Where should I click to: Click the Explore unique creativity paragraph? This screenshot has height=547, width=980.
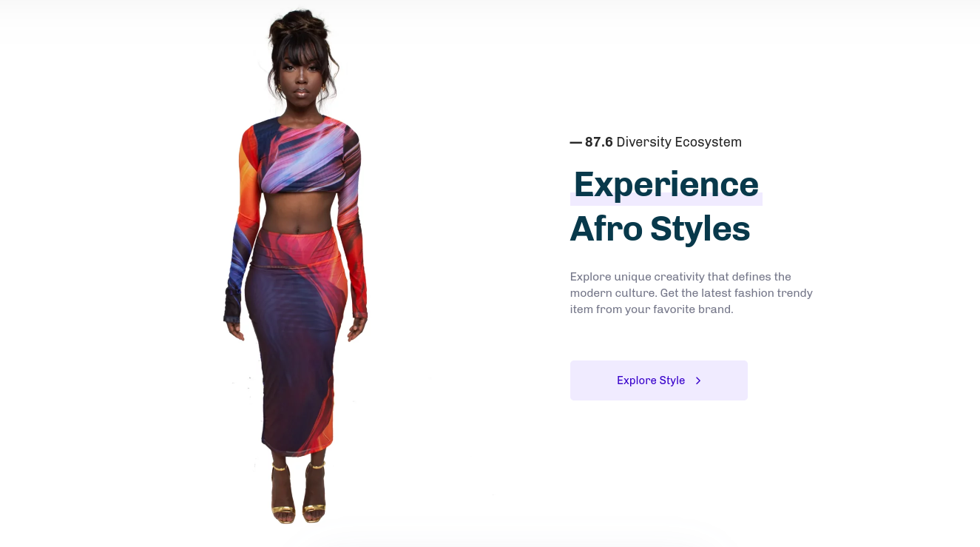(692, 293)
